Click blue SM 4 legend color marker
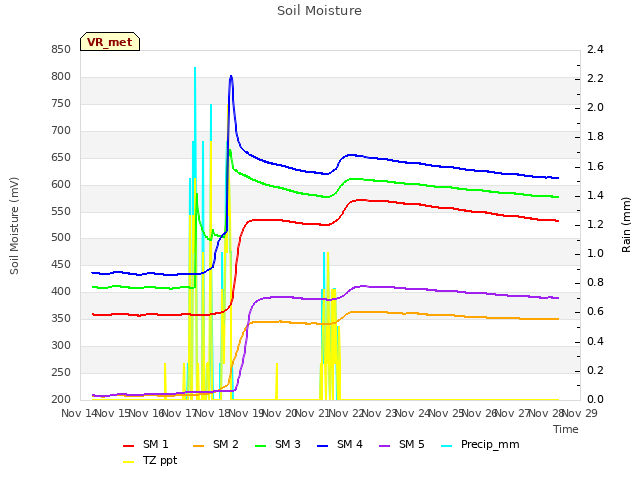Image resolution: width=640 pixels, height=480 pixels. 323,446
